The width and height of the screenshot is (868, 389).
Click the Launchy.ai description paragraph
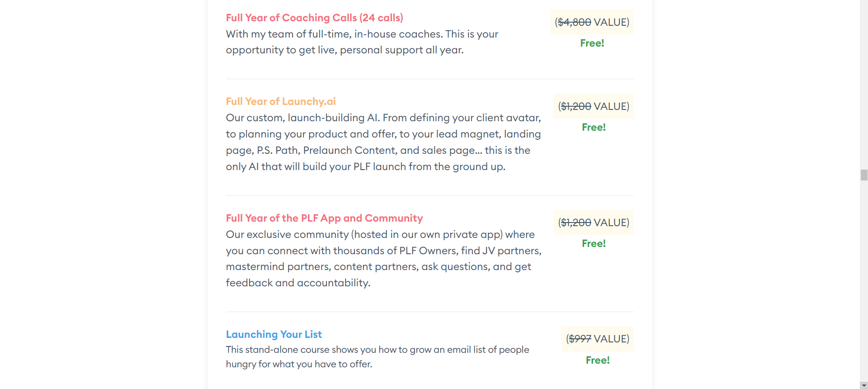click(383, 142)
